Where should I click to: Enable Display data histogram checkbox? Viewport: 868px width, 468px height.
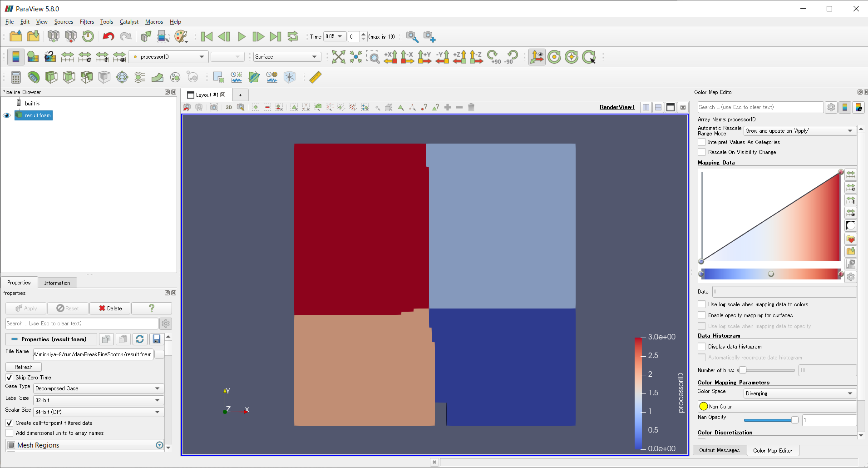(702, 347)
